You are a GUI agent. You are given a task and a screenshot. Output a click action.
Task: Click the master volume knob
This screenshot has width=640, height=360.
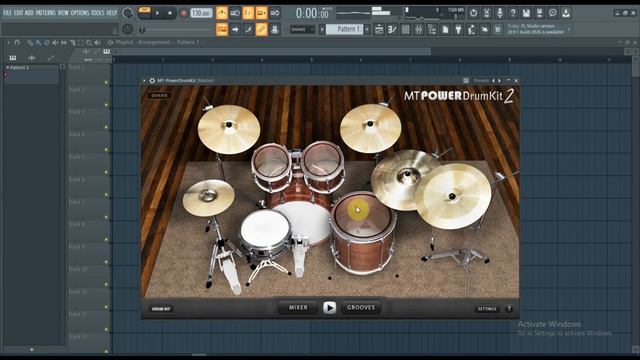coord(128,13)
